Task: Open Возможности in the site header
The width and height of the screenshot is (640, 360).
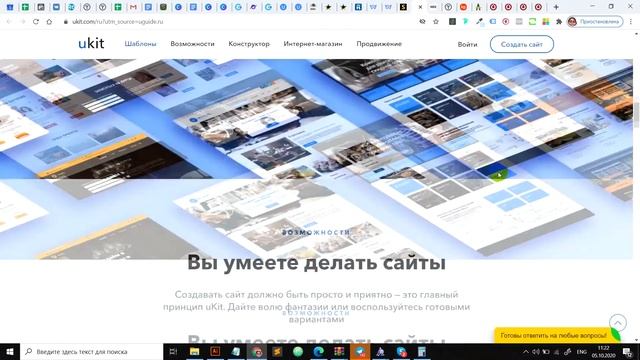Action: coord(192,44)
